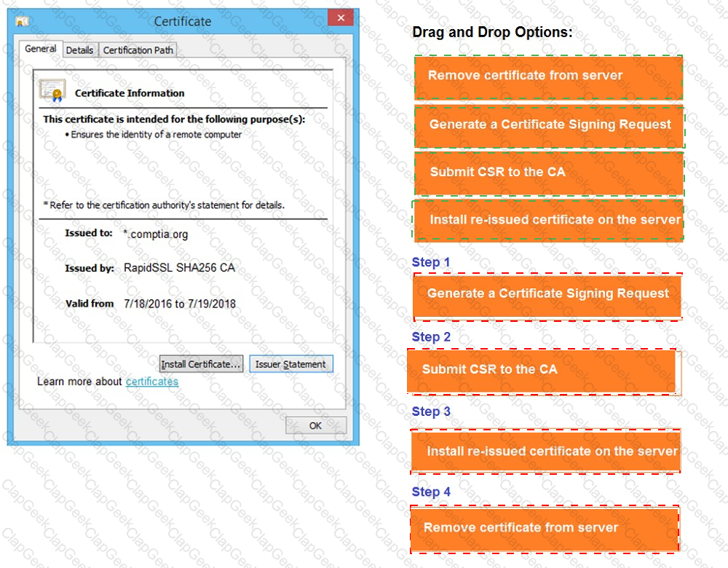Viewport: 728px width, 568px height.
Task: Confirm the dialog with OK
Action: (x=315, y=425)
